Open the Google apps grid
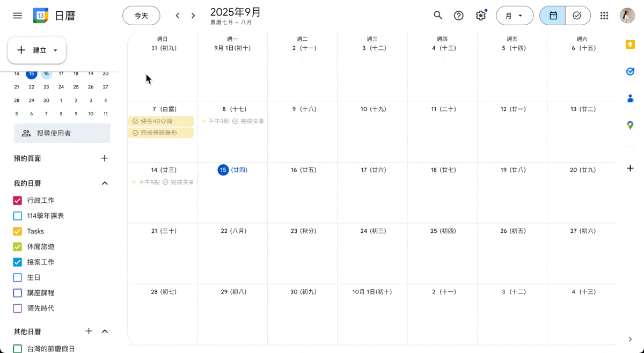The width and height of the screenshot is (644, 353). click(604, 16)
